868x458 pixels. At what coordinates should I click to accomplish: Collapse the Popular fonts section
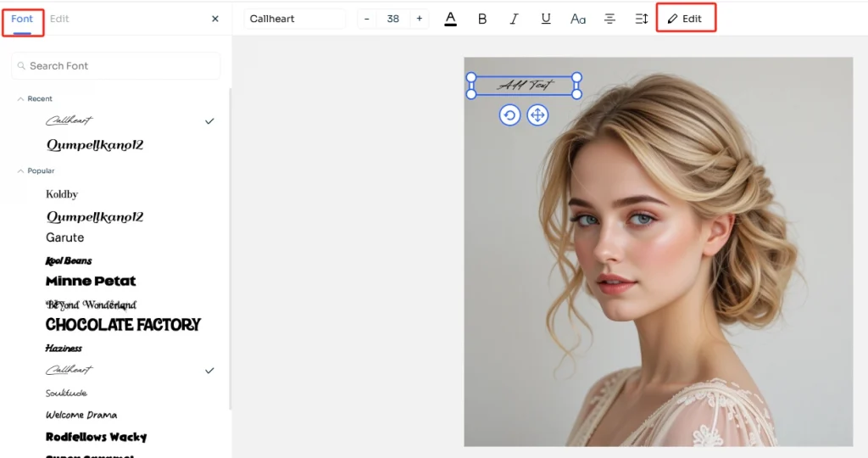coord(21,171)
